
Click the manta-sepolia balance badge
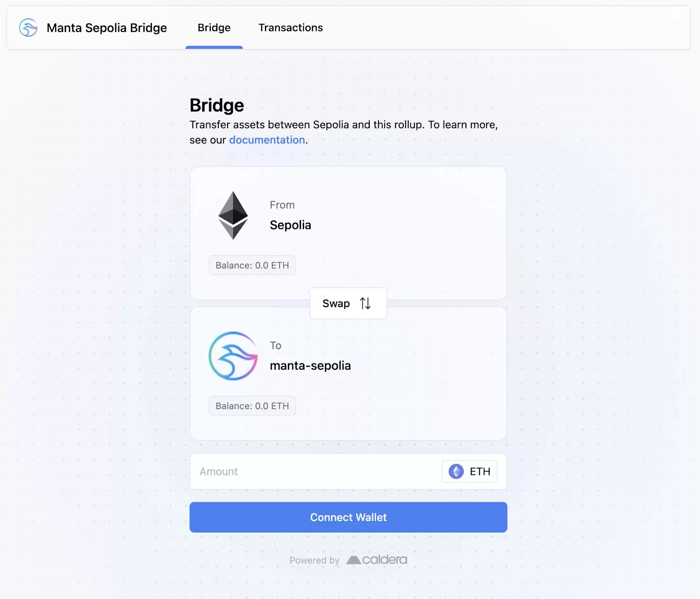tap(252, 406)
